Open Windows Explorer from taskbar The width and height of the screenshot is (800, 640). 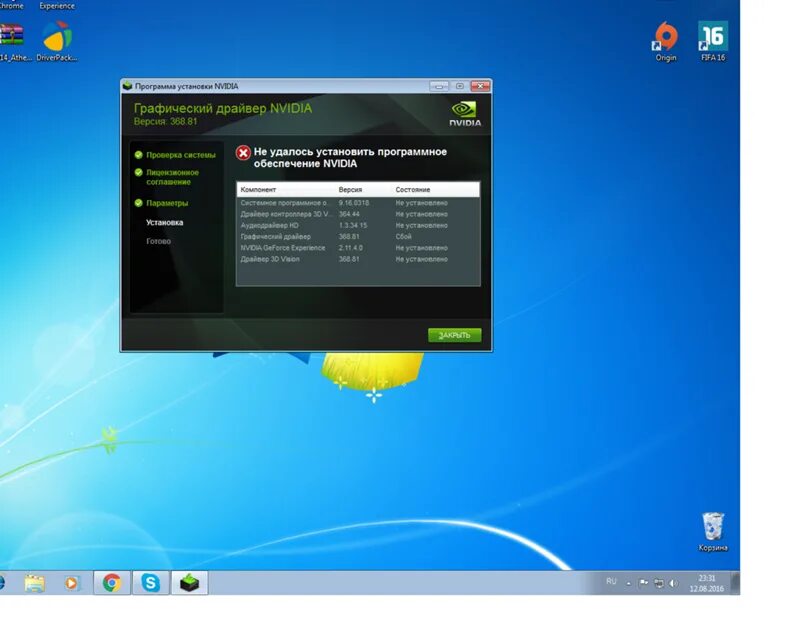34,583
